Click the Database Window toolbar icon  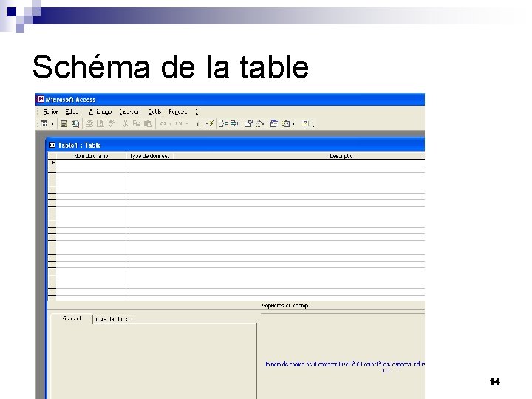point(274,124)
